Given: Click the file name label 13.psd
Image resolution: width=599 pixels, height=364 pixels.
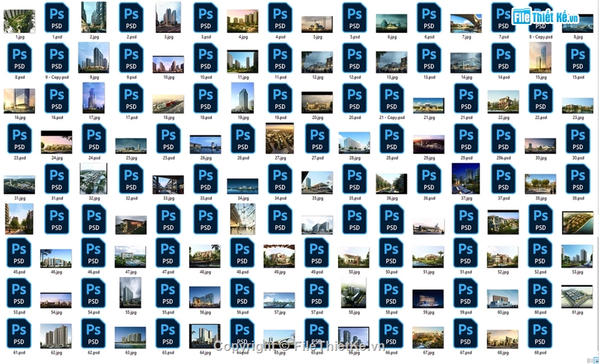Looking at the screenshot, I should click(x=429, y=77).
